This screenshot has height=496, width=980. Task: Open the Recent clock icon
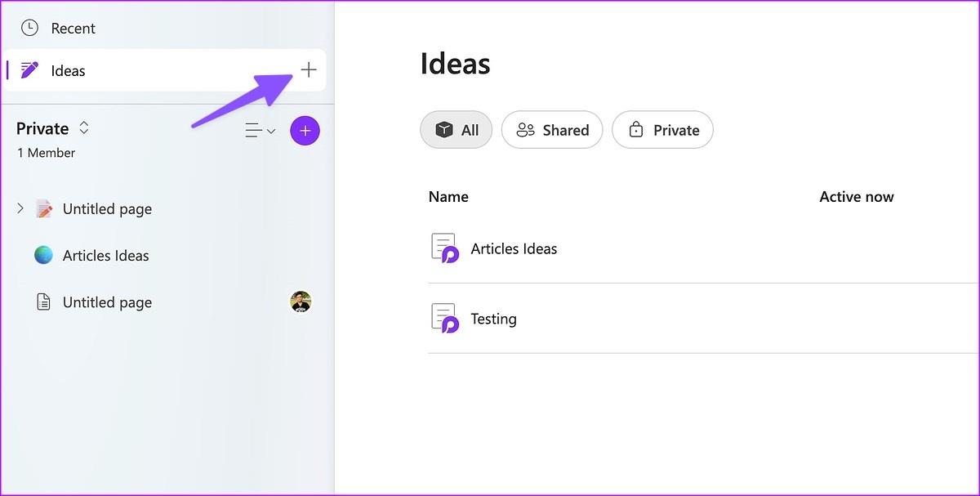[x=29, y=28]
